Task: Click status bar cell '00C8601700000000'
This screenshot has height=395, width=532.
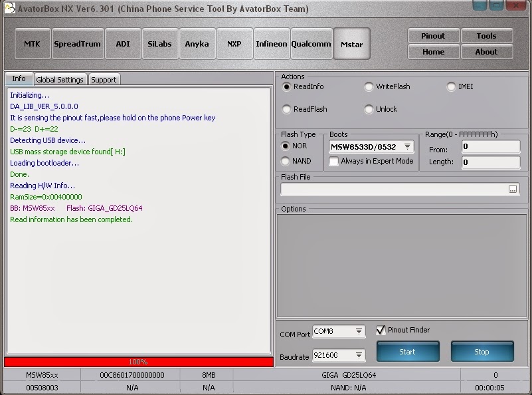Action: (132, 375)
